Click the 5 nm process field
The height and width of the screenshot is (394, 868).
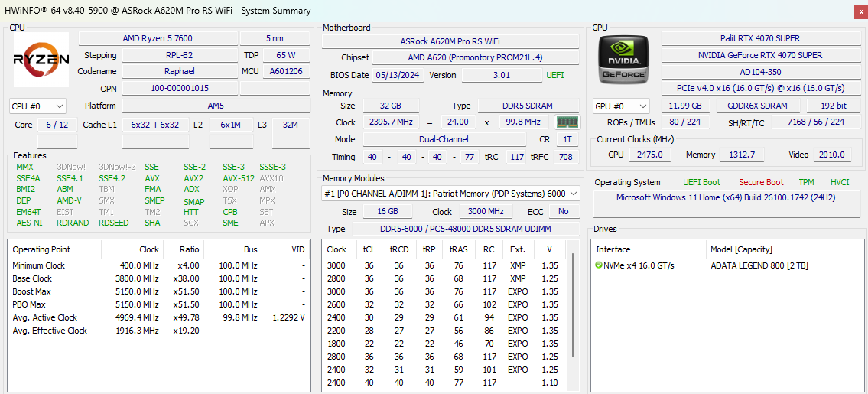[275, 38]
